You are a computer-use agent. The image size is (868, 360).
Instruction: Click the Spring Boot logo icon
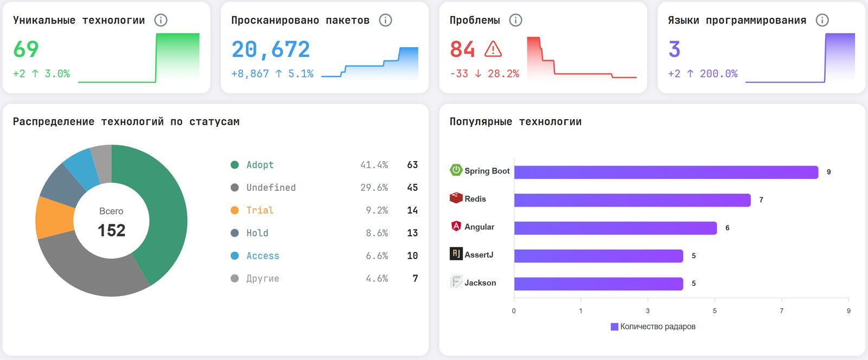point(456,170)
